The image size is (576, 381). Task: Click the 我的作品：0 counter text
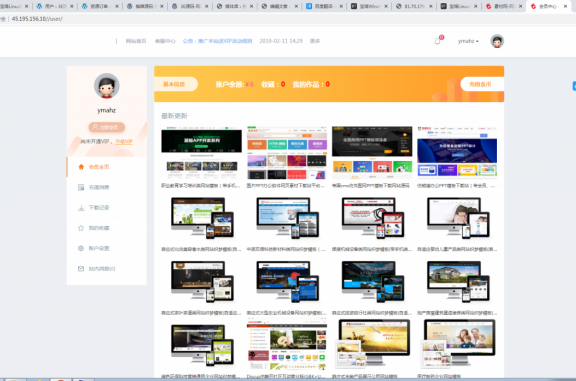click(x=311, y=85)
